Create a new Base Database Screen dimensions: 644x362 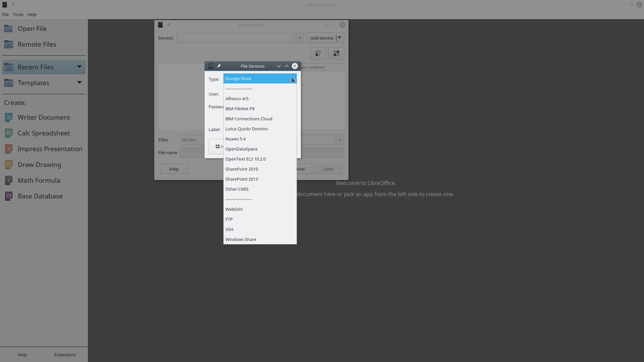click(x=40, y=196)
